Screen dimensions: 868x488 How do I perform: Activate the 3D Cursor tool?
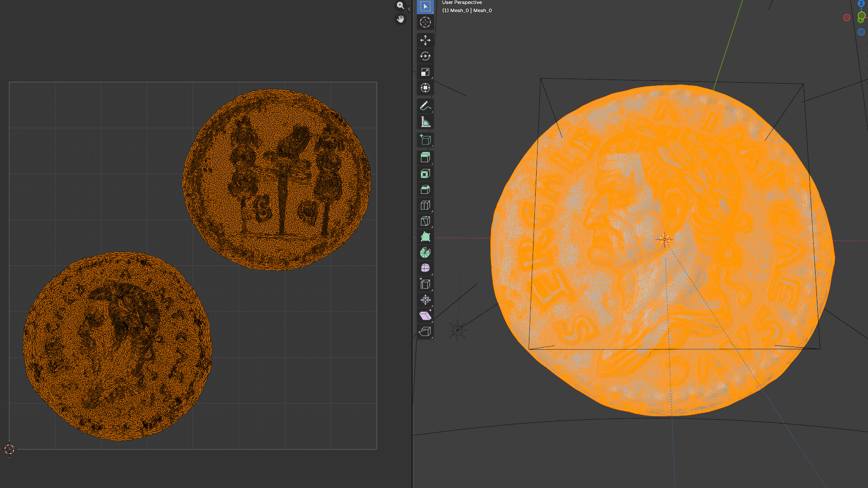425,22
